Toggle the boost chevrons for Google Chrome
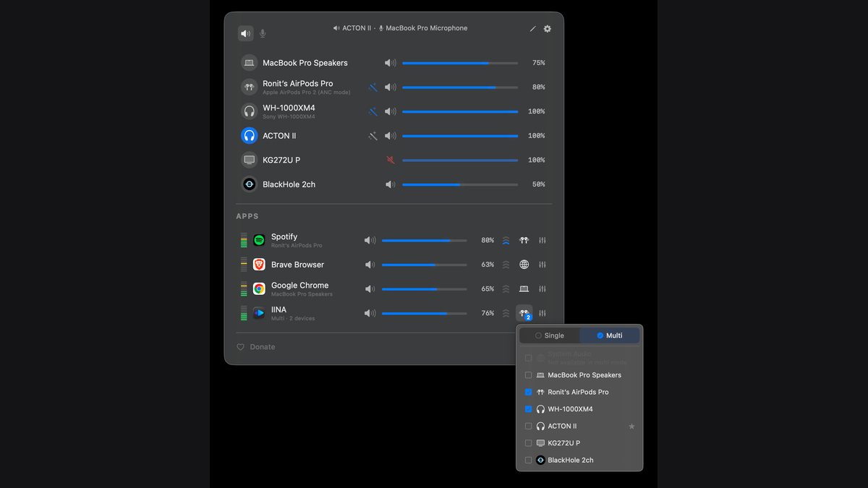The height and width of the screenshot is (488, 868). point(506,288)
